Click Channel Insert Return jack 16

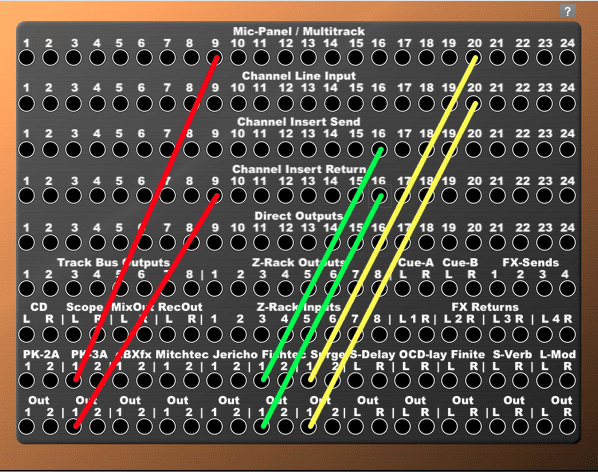[379, 196]
